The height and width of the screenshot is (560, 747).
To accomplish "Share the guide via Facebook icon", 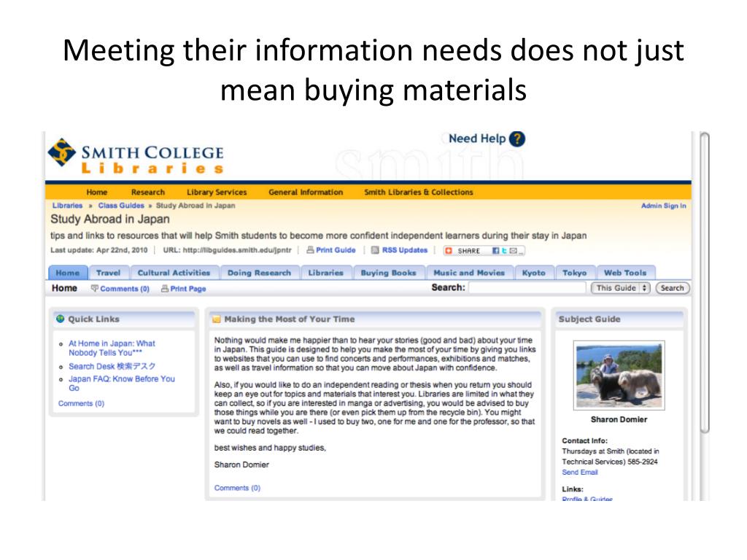I will click(495, 251).
